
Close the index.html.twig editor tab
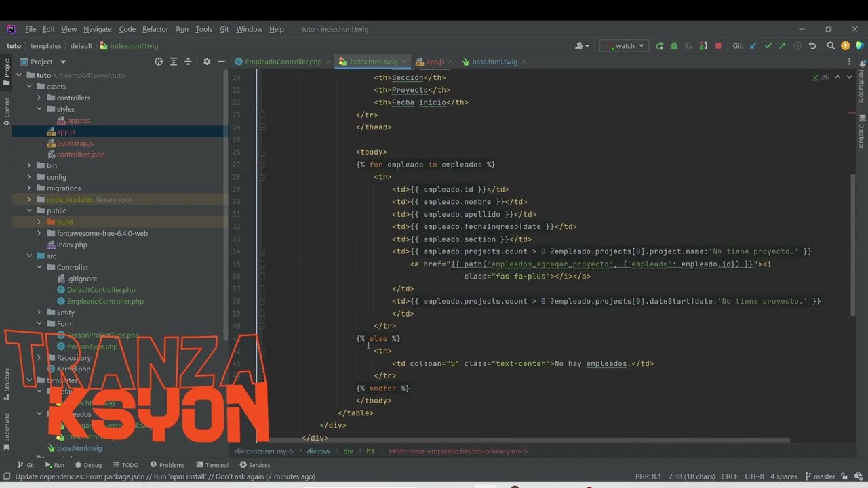pyautogui.click(x=406, y=62)
